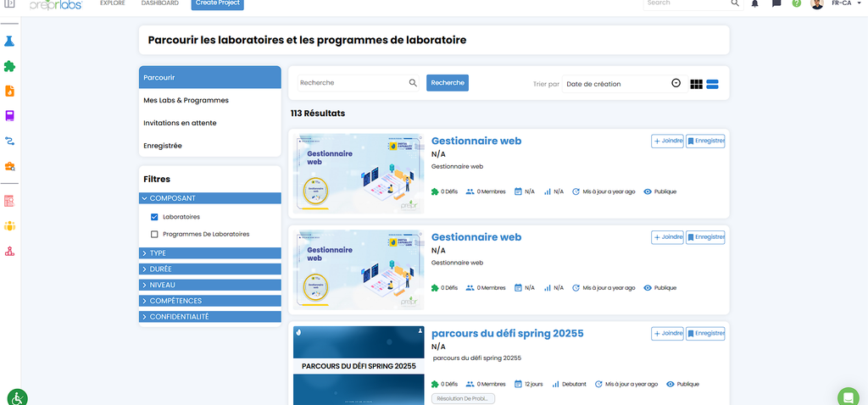Switch to list view layout

712,84
